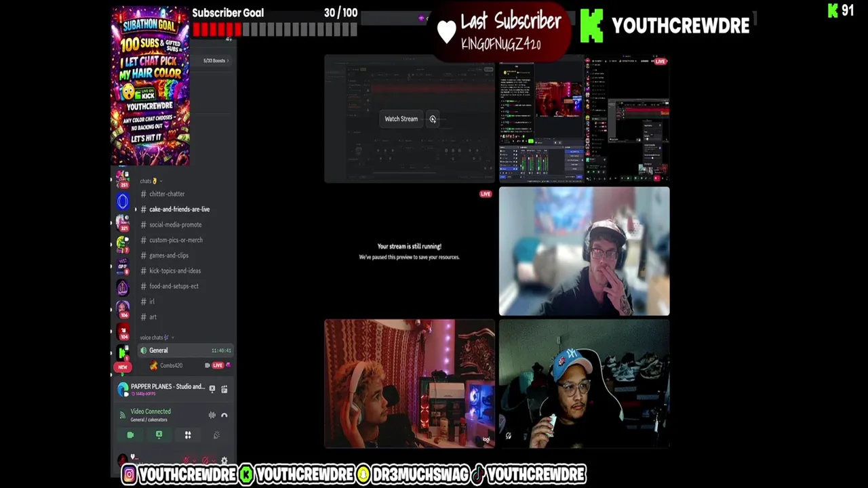Click the Watch Stream button
The height and width of the screenshot is (488, 868).
pos(401,119)
